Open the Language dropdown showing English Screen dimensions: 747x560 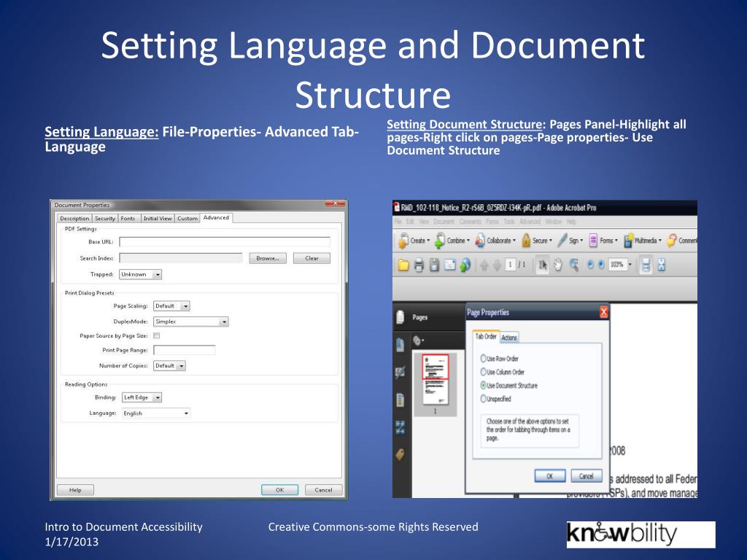coord(156,413)
